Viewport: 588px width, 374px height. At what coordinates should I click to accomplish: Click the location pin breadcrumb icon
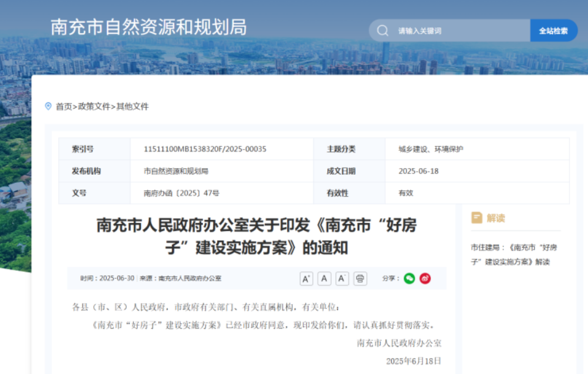(48, 106)
